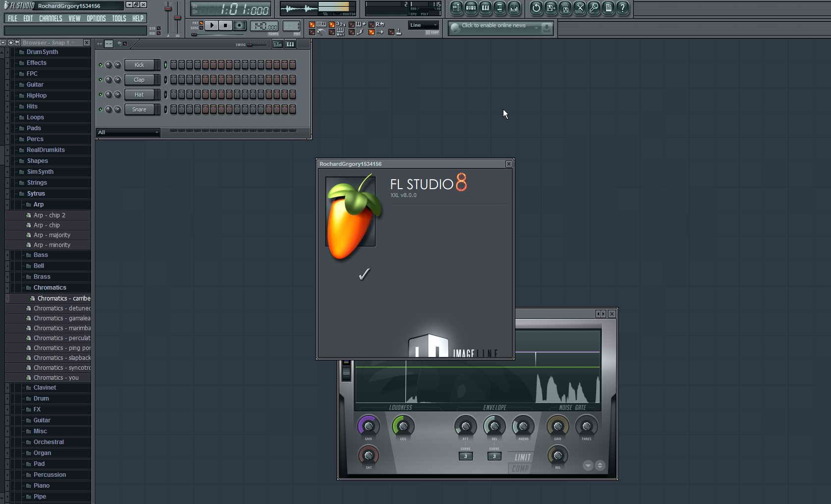The width and height of the screenshot is (831, 504).
Task: Mute the Hat channel green LED
Action: click(x=101, y=95)
